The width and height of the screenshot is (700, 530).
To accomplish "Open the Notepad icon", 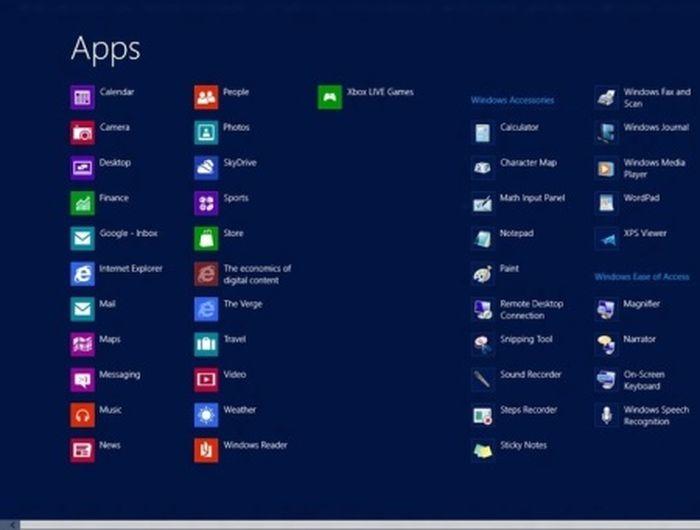I will tap(483, 238).
